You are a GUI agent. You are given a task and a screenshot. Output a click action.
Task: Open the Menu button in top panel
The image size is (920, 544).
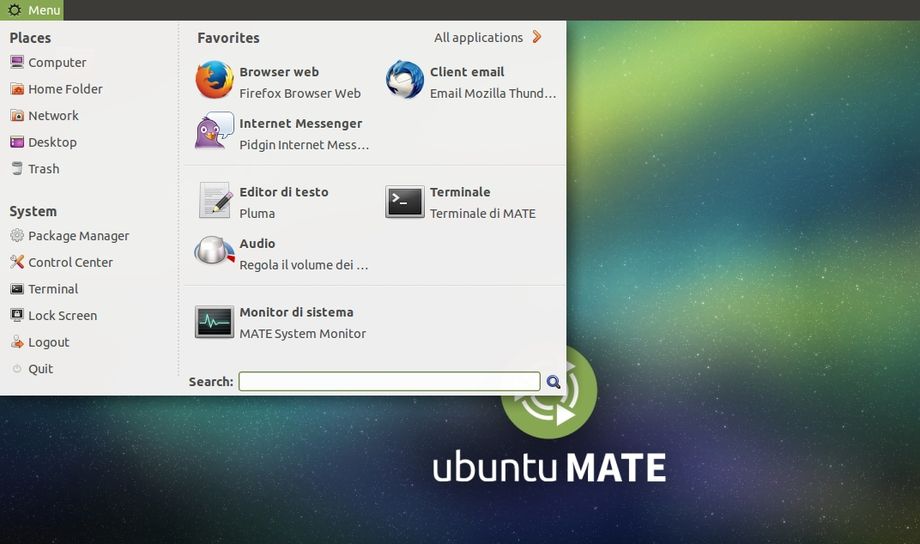pyautogui.click(x=32, y=10)
